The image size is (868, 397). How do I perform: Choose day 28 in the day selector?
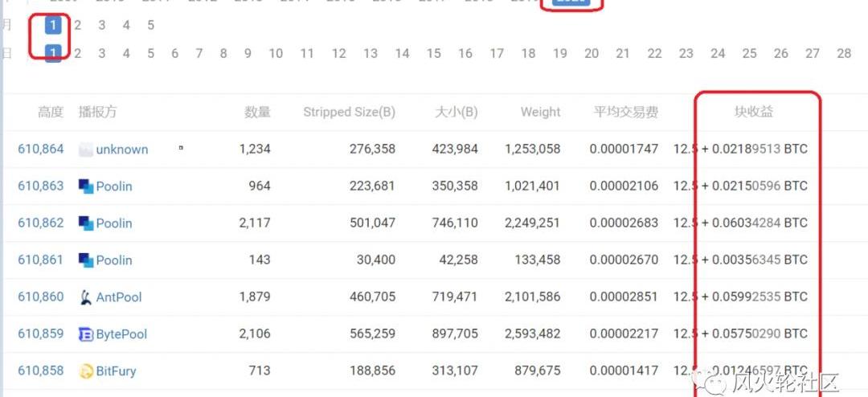(843, 54)
